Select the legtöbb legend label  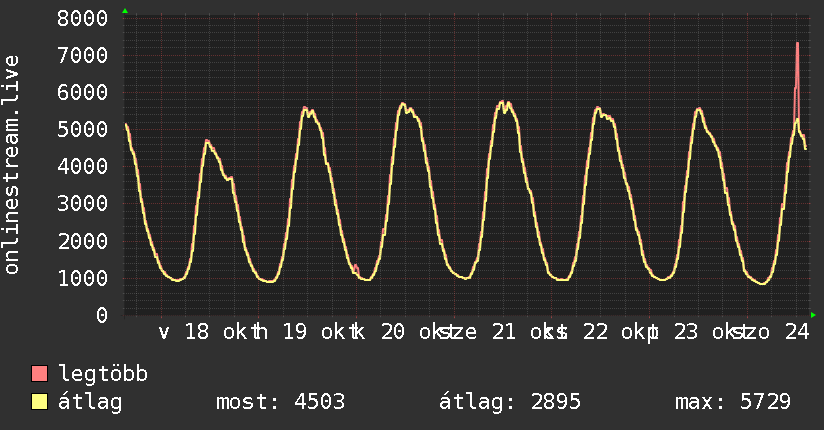103,374
